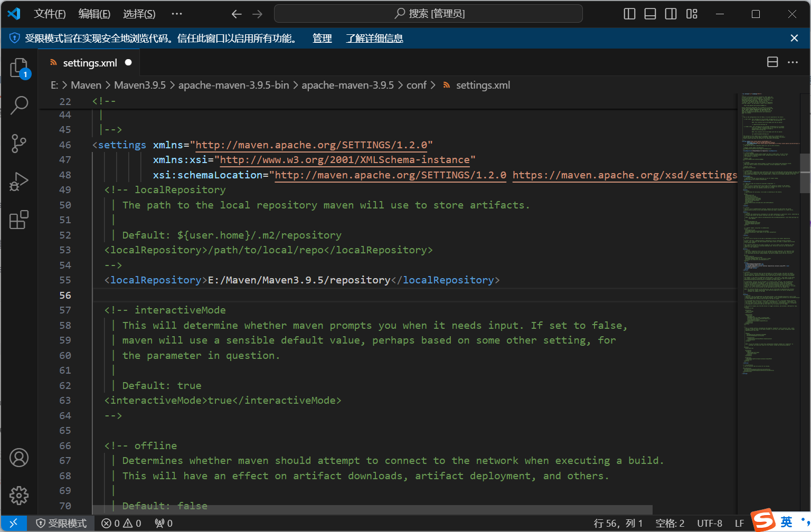This screenshot has width=811, height=532.
Task: Open the Search view in activity bar
Action: coord(19,105)
